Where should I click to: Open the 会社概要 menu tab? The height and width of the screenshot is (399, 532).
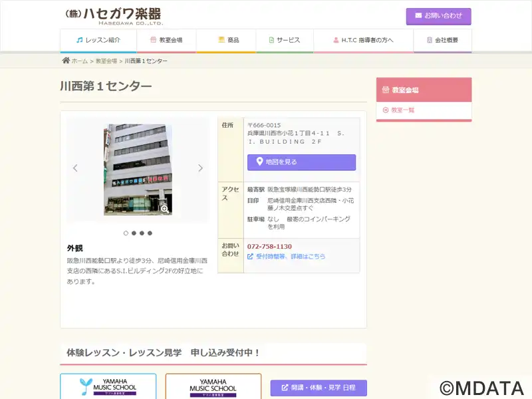coord(442,40)
